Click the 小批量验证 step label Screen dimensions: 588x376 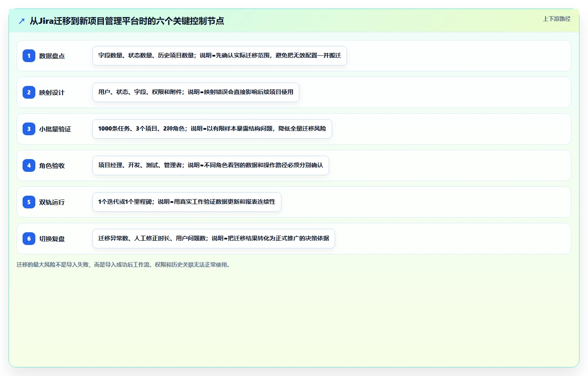coord(55,129)
